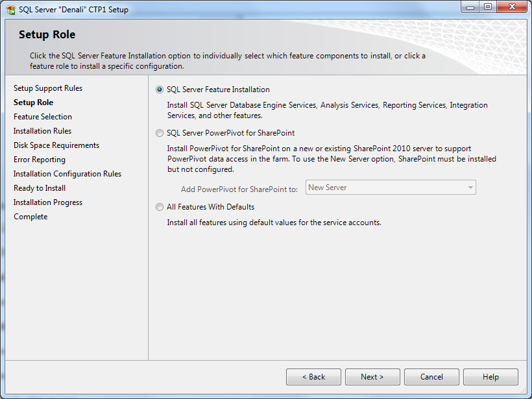This screenshot has width=532, height=399.
Task: Minimize the setup window
Action: [x=470, y=7]
